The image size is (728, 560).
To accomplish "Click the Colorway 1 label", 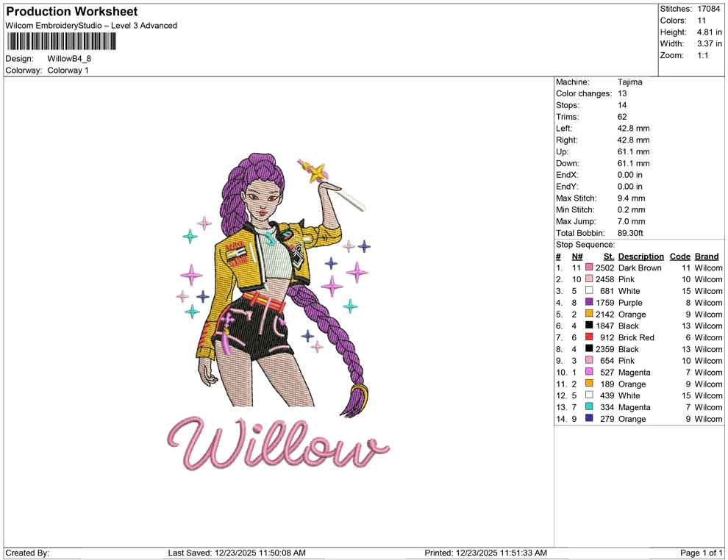I will click(68, 71).
